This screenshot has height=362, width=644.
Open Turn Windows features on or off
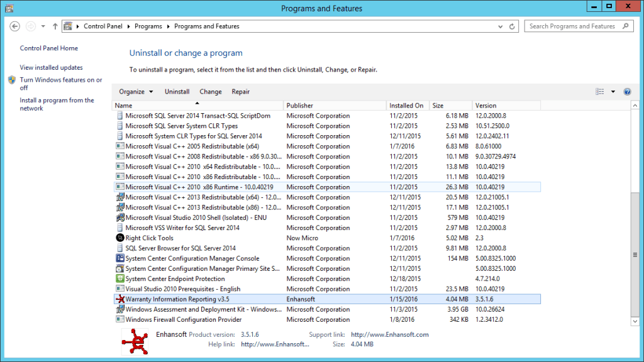[61, 84]
